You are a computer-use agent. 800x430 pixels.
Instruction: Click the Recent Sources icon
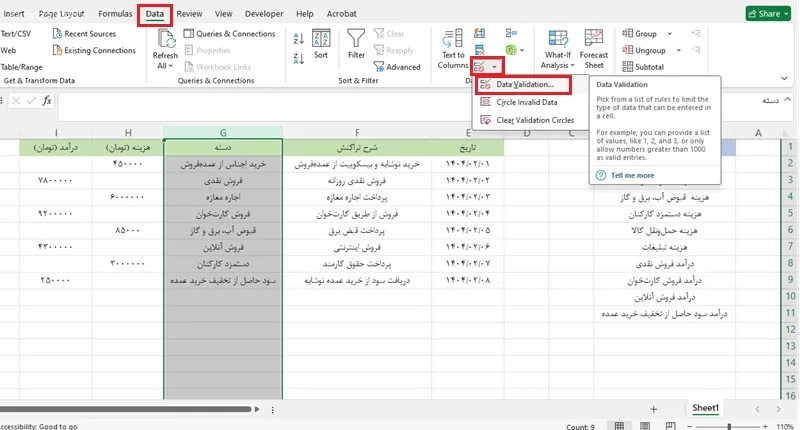pyautogui.click(x=58, y=34)
